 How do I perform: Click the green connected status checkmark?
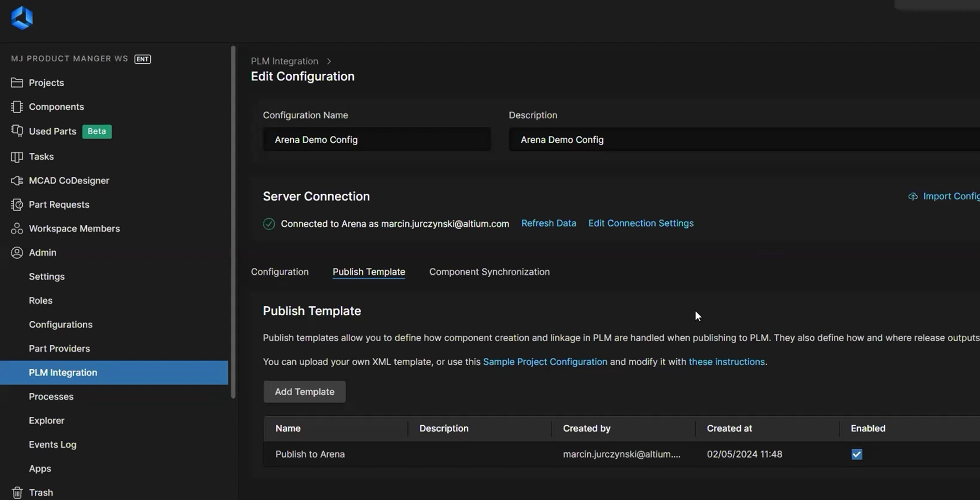(x=269, y=223)
